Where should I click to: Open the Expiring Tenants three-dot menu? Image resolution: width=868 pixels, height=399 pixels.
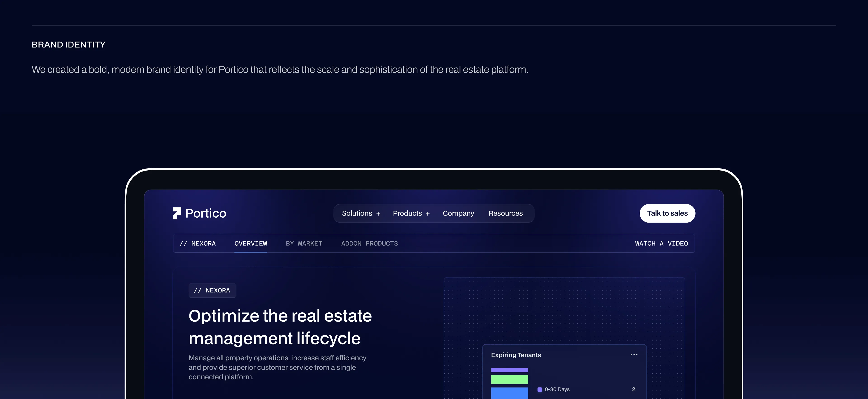tap(634, 355)
